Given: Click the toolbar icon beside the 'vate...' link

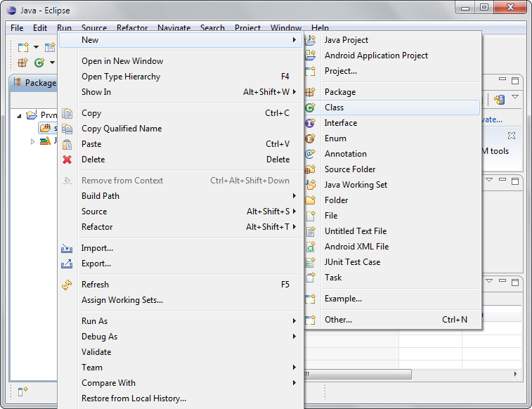Looking at the screenshot, I should pos(500,100).
